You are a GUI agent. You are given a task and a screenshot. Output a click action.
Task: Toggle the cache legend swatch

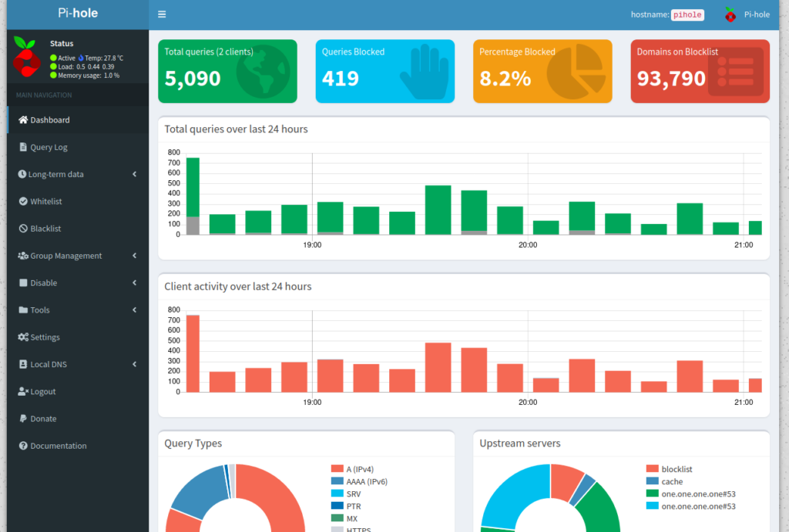[x=652, y=481]
